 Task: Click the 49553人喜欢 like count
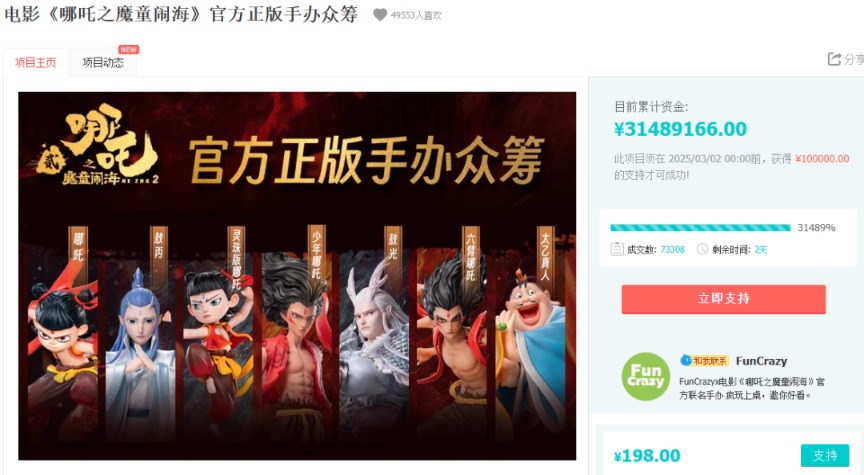tap(416, 15)
